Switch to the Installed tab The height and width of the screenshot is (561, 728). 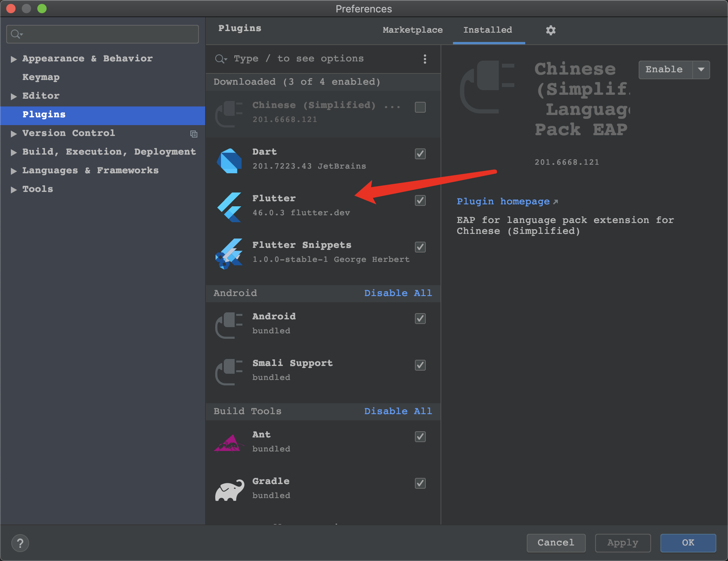(x=488, y=30)
